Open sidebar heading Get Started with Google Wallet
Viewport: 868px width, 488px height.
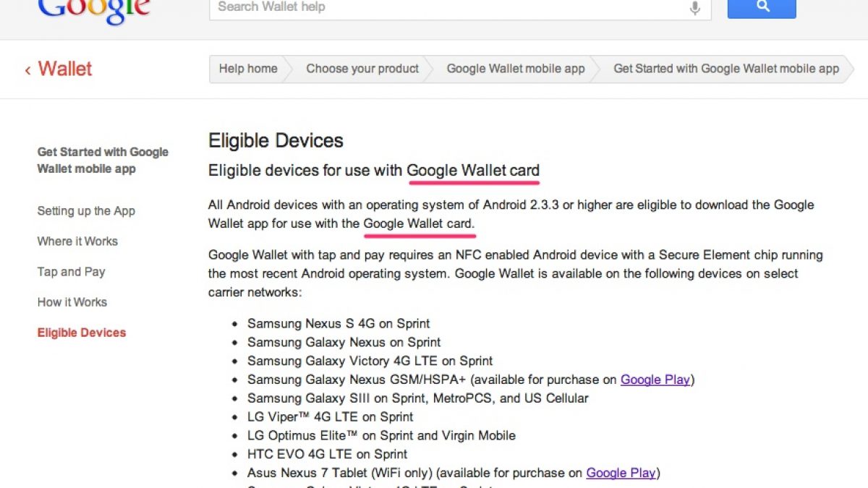click(103, 160)
